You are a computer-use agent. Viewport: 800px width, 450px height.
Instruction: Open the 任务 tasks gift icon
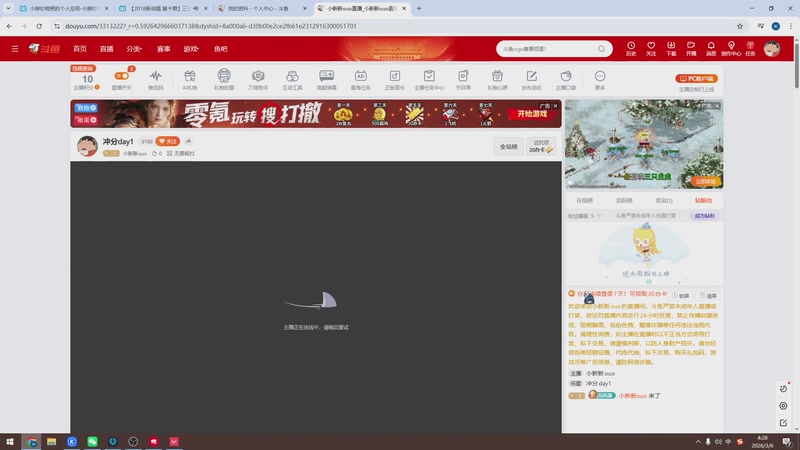[x=750, y=48]
